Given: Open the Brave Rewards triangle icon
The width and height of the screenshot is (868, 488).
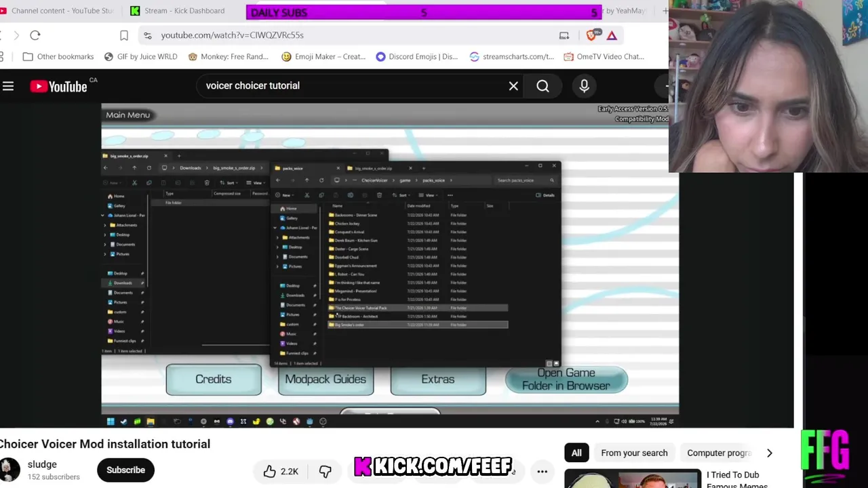Looking at the screenshot, I should (612, 35).
